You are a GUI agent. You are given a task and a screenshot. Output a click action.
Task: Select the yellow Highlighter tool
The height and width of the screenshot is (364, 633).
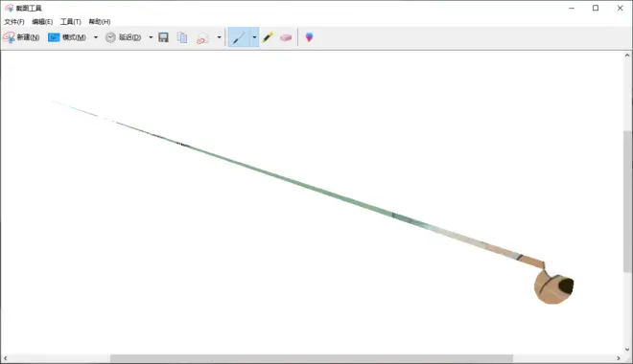click(x=268, y=37)
